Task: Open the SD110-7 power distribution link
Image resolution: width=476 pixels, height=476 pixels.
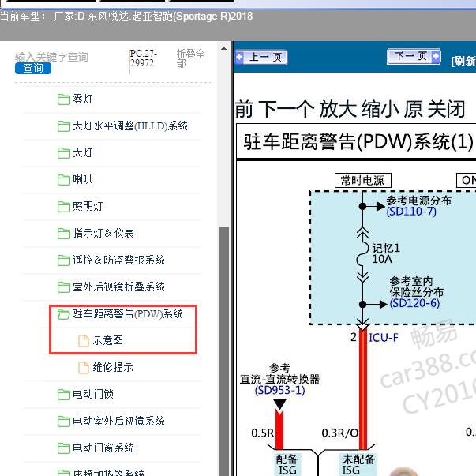Action: point(411,212)
